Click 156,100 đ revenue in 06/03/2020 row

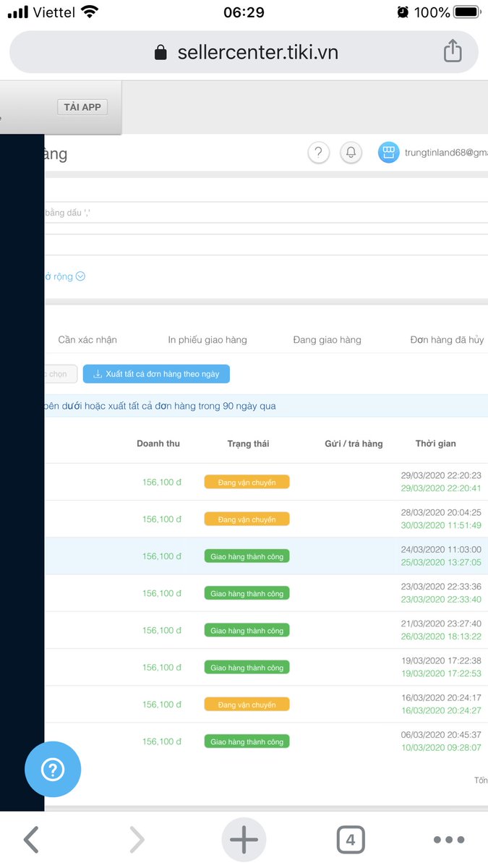[162, 741]
